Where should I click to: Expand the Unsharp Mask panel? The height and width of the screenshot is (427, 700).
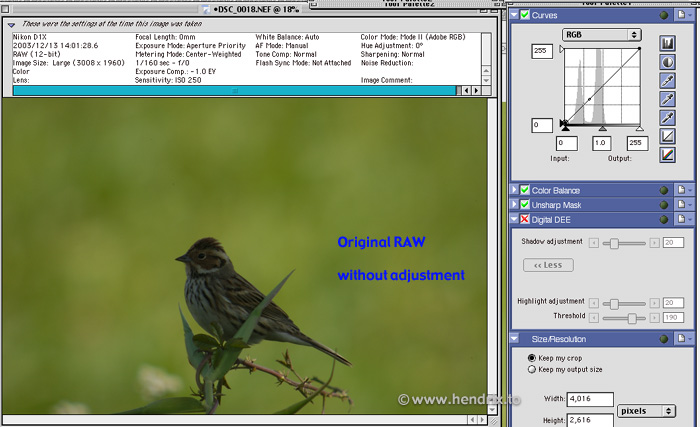(x=514, y=204)
